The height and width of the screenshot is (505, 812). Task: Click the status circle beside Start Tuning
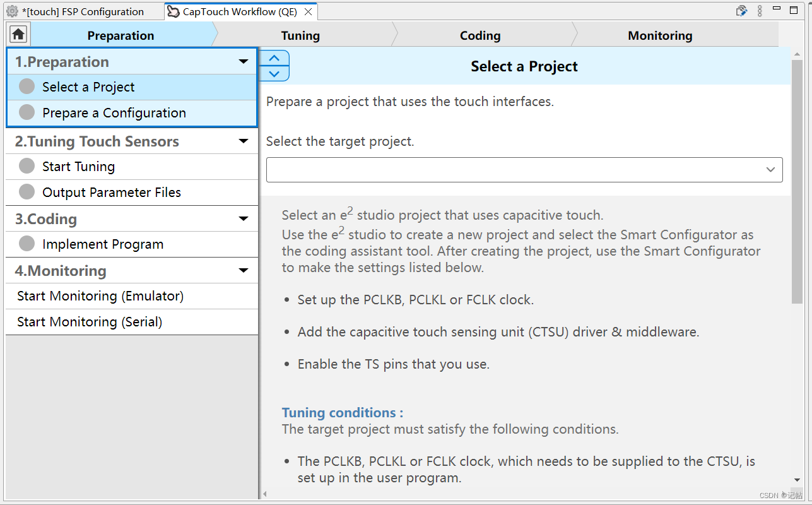point(26,166)
